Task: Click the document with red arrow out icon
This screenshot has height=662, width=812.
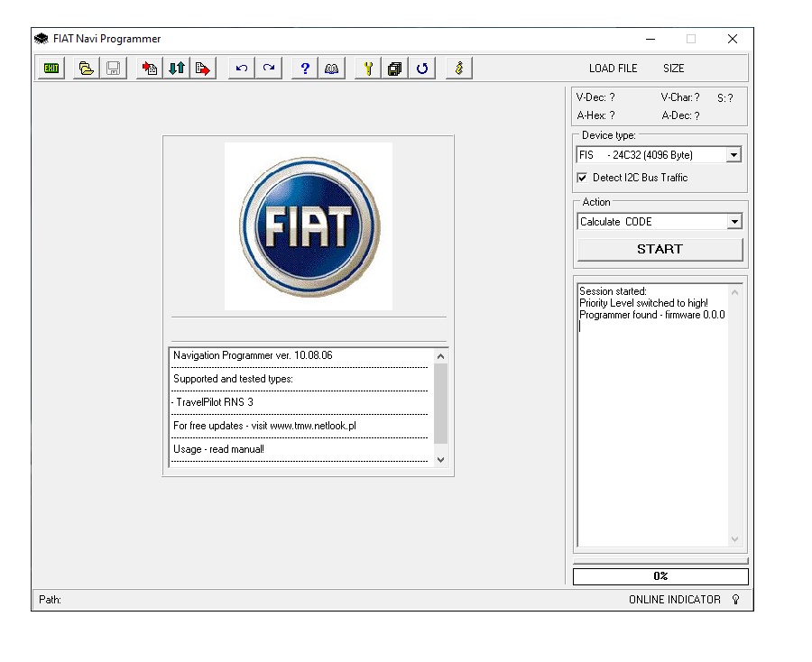Action: coord(203,69)
